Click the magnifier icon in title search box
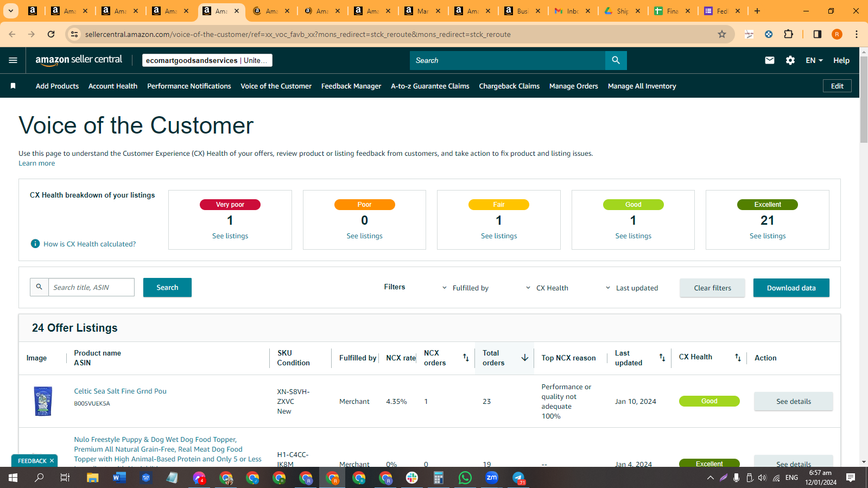This screenshot has height=488, width=868. click(39, 287)
